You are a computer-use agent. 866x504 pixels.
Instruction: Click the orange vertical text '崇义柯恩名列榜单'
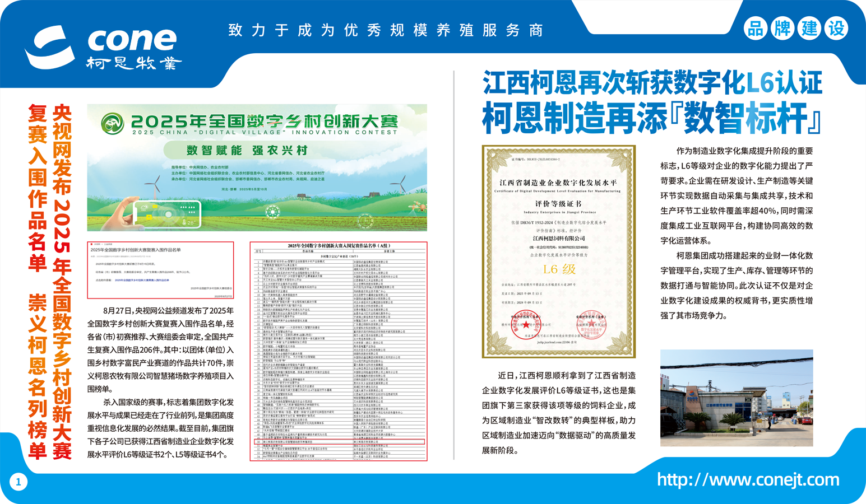tap(38, 376)
